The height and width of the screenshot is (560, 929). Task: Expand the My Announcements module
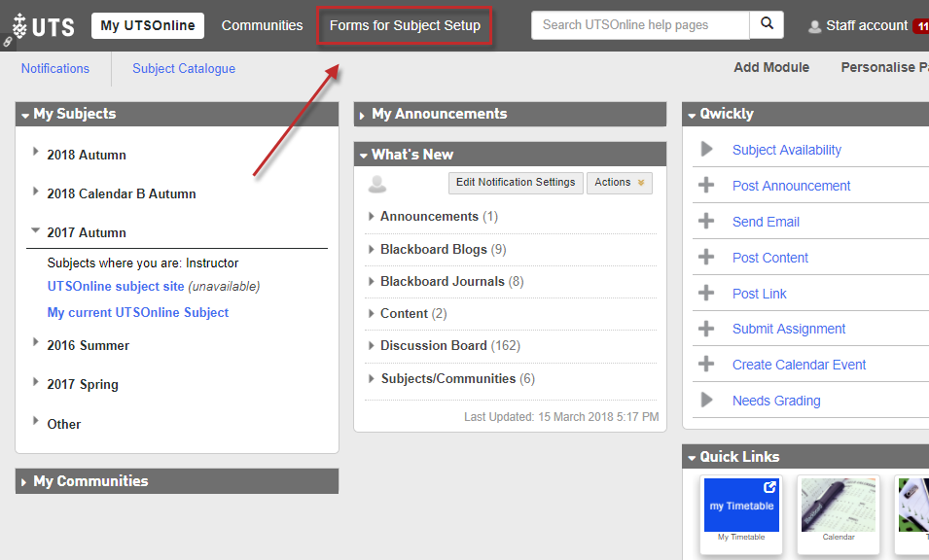click(x=362, y=115)
